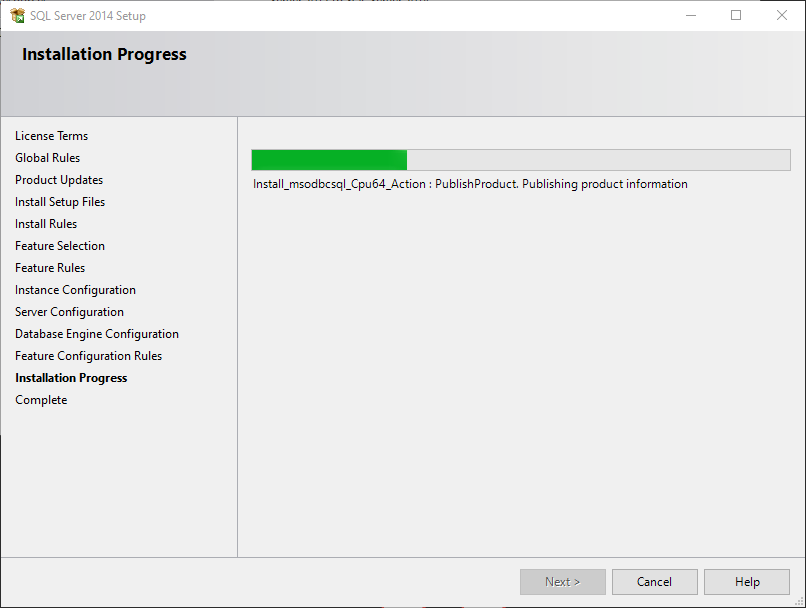Go to Server Configuration step
Image resolution: width=806 pixels, height=608 pixels.
coord(69,312)
